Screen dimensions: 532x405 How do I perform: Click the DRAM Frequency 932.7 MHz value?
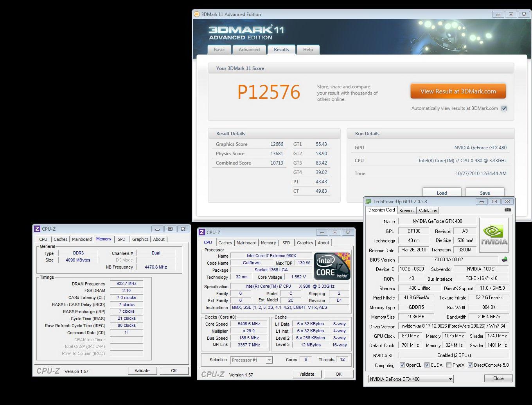(x=126, y=283)
